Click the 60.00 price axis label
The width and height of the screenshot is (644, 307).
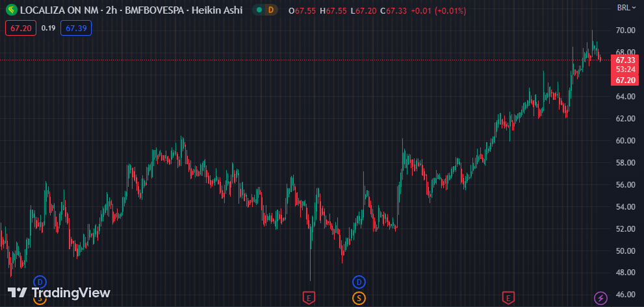click(x=626, y=140)
